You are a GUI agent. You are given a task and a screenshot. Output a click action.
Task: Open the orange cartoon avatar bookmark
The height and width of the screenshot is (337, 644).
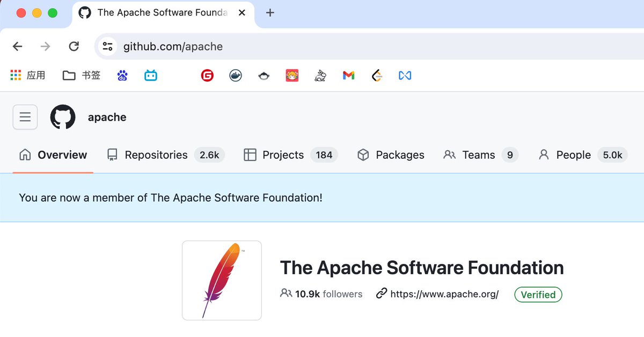292,76
